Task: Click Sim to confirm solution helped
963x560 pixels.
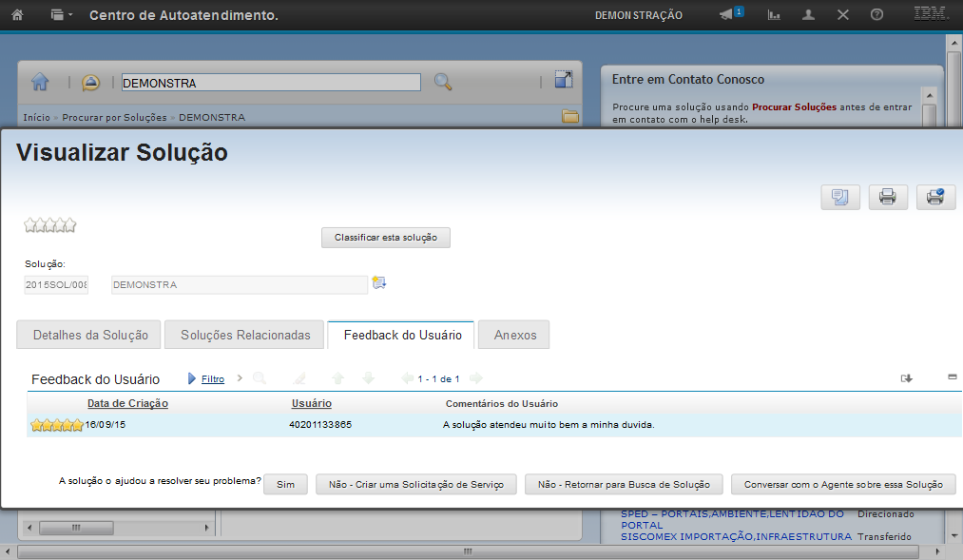Action: pos(285,484)
